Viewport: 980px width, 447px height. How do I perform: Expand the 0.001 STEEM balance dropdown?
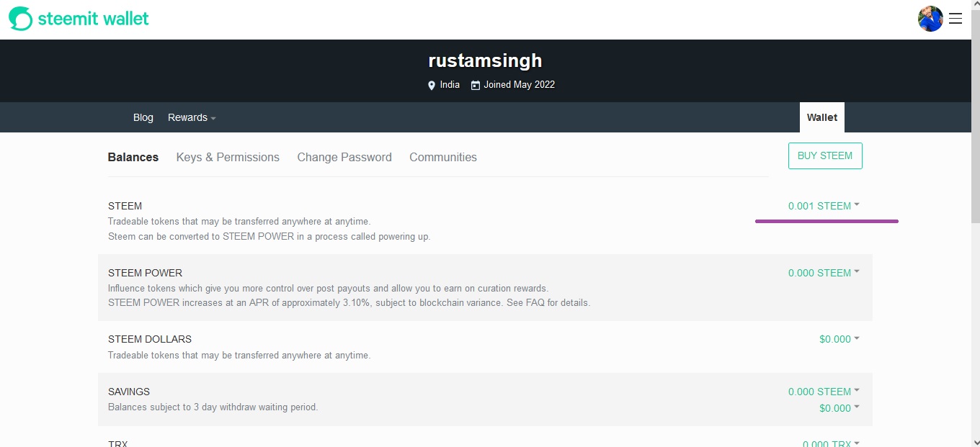(x=824, y=206)
